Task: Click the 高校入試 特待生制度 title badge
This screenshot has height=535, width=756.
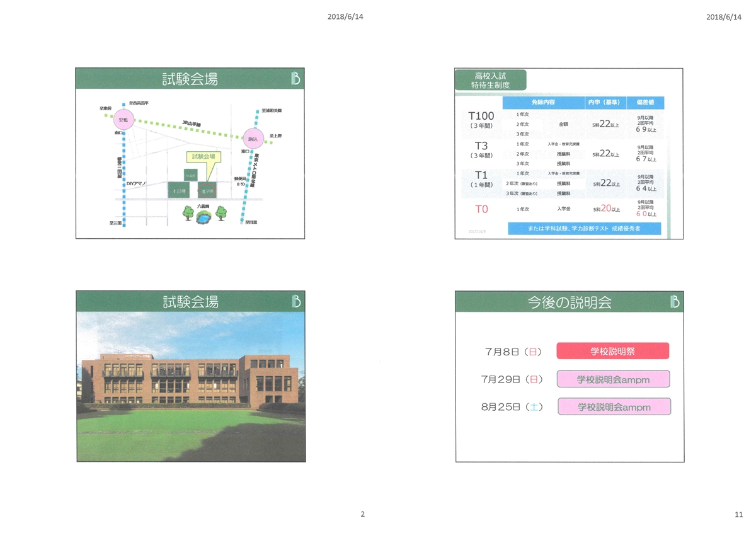Action: [490, 80]
